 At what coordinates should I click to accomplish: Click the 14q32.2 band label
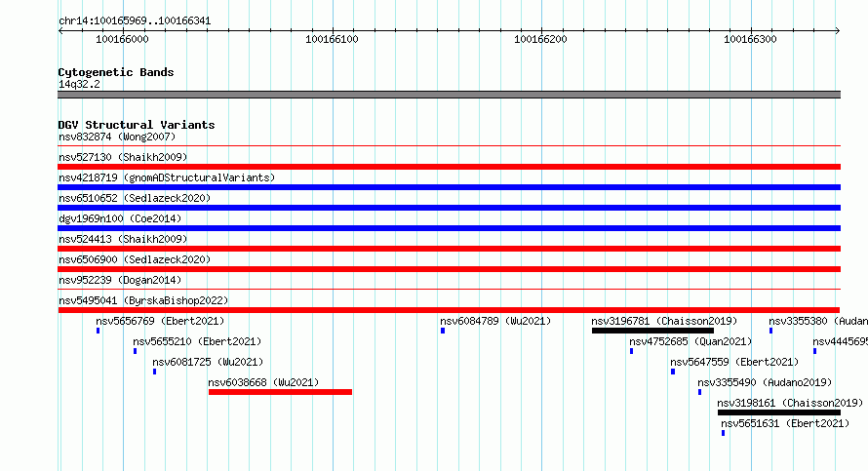coord(79,84)
